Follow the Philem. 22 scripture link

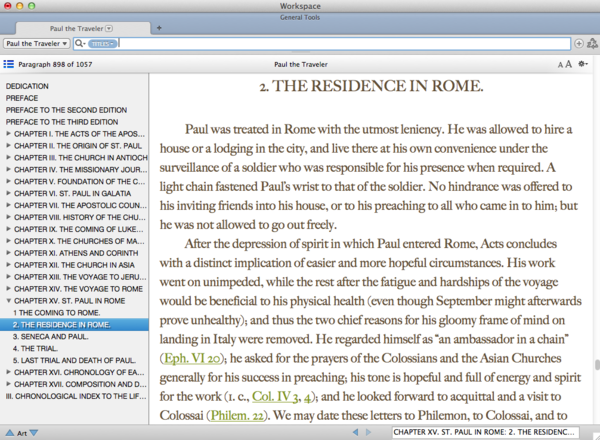tap(237, 416)
